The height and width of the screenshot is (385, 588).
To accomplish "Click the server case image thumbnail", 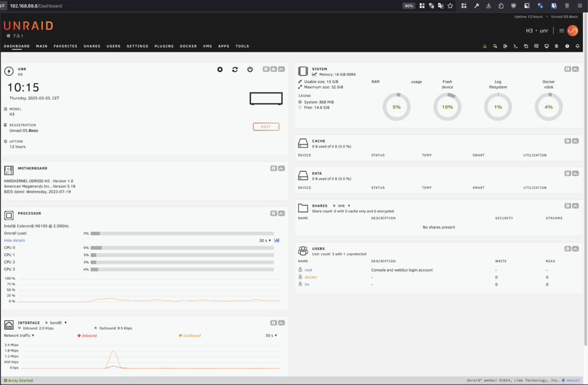I will click(266, 99).
